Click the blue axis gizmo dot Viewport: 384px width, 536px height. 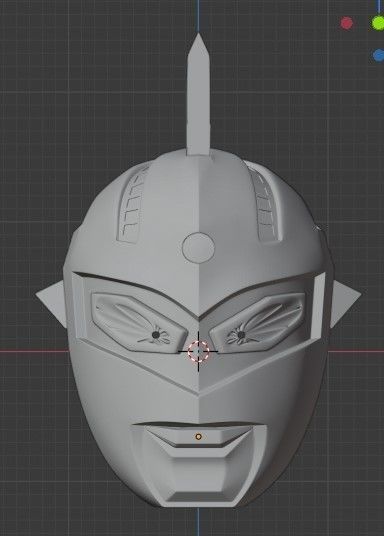[x=379, y=55]
